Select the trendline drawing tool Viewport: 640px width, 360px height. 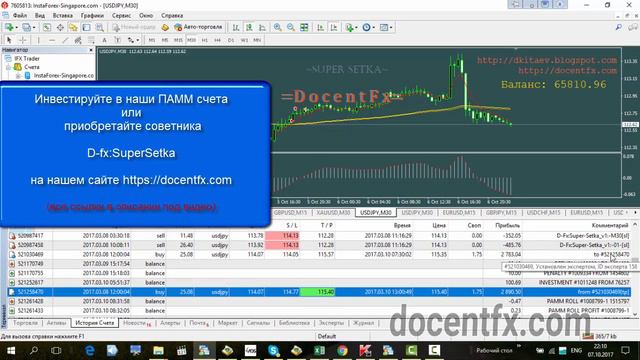point(65,40)
